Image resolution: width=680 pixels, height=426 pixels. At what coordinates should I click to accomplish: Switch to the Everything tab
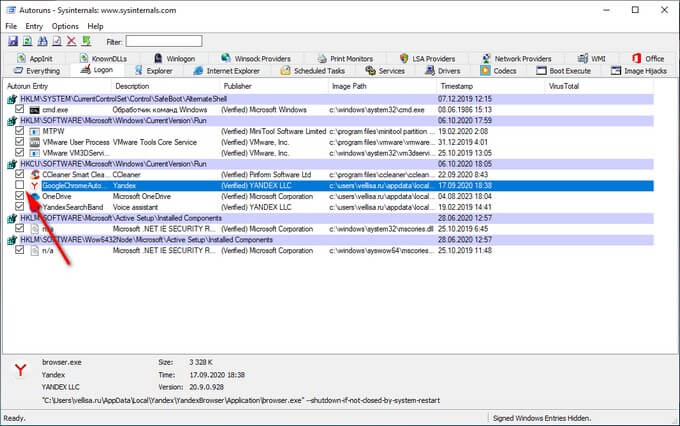click(x=37, y=71)
